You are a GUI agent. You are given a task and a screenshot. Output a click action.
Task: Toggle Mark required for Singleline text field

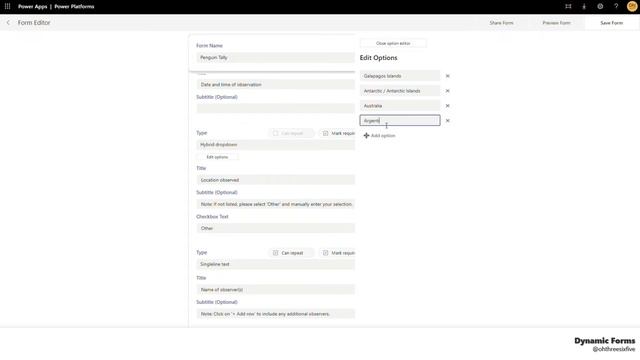coord(325,253)
